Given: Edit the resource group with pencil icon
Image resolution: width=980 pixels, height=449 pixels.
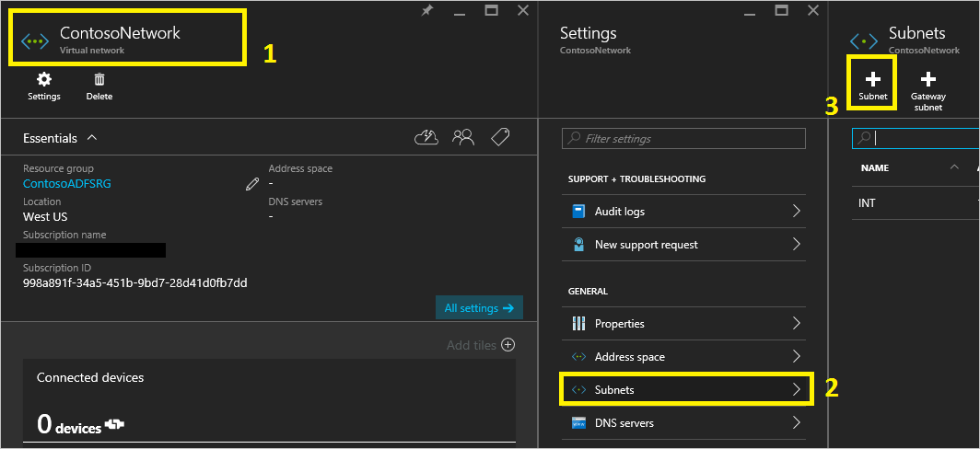Looking at the screenshot, I should (x=251, y=184).
